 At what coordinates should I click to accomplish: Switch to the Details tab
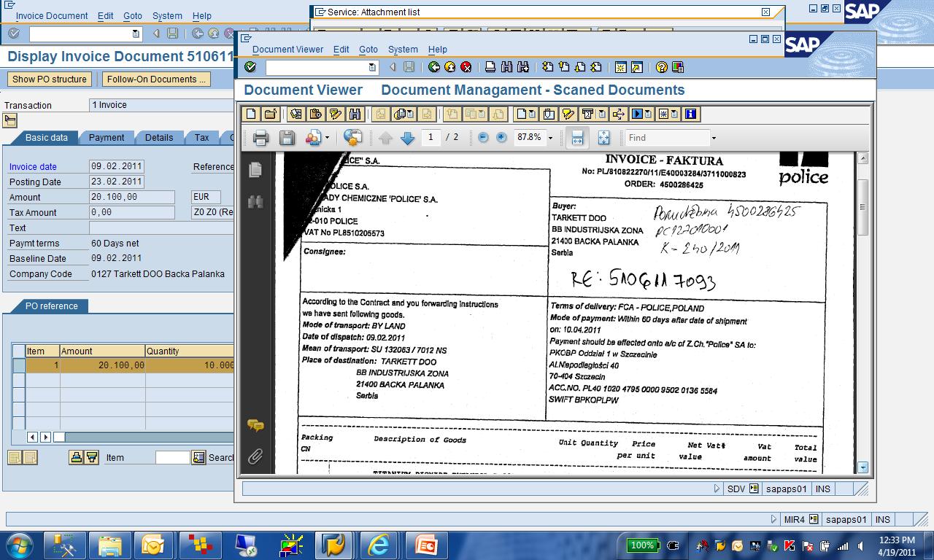159,137
